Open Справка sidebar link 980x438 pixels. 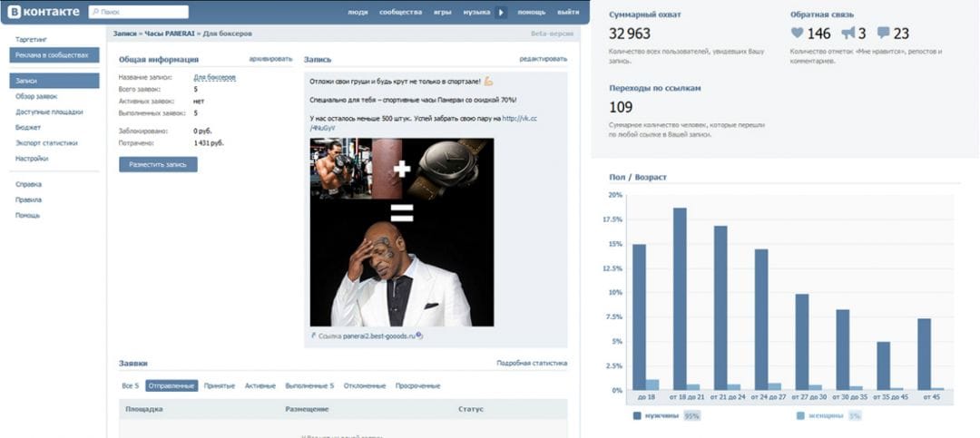tap(29, 184)
